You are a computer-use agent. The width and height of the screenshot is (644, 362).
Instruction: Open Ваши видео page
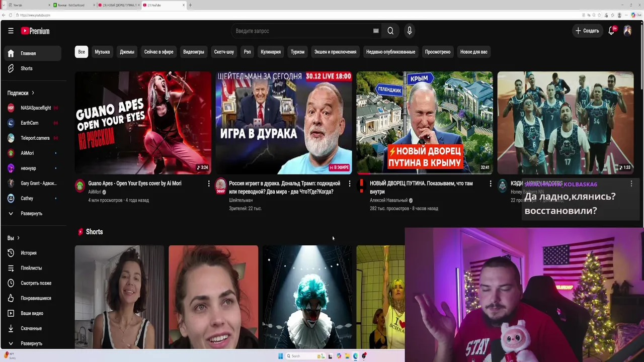click(33, 313)
